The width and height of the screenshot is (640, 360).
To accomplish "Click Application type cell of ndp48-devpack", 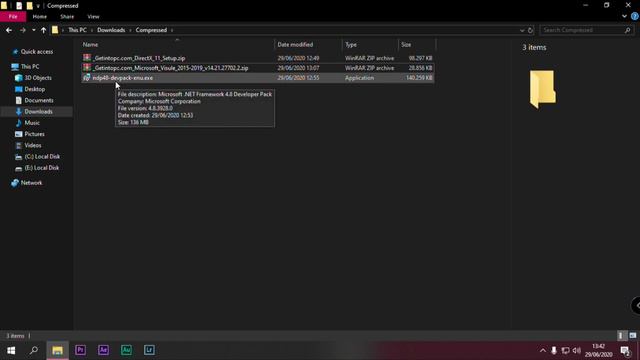I will click(359, 78).
